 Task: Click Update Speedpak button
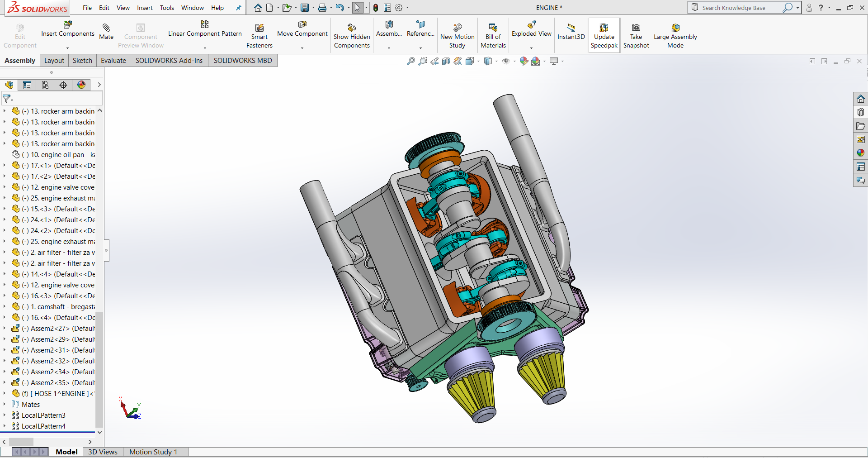[604, 28]
